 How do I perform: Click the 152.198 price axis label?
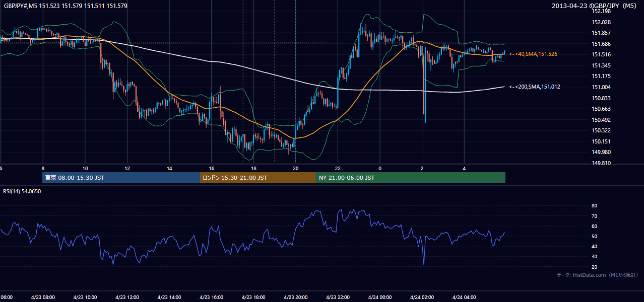[x=601, y=11]
